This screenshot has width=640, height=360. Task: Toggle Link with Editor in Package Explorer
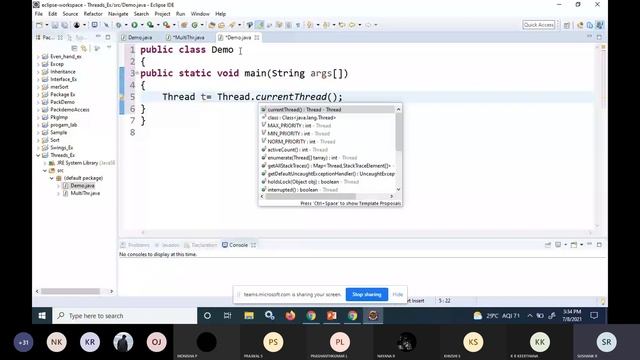coord(84,48)
